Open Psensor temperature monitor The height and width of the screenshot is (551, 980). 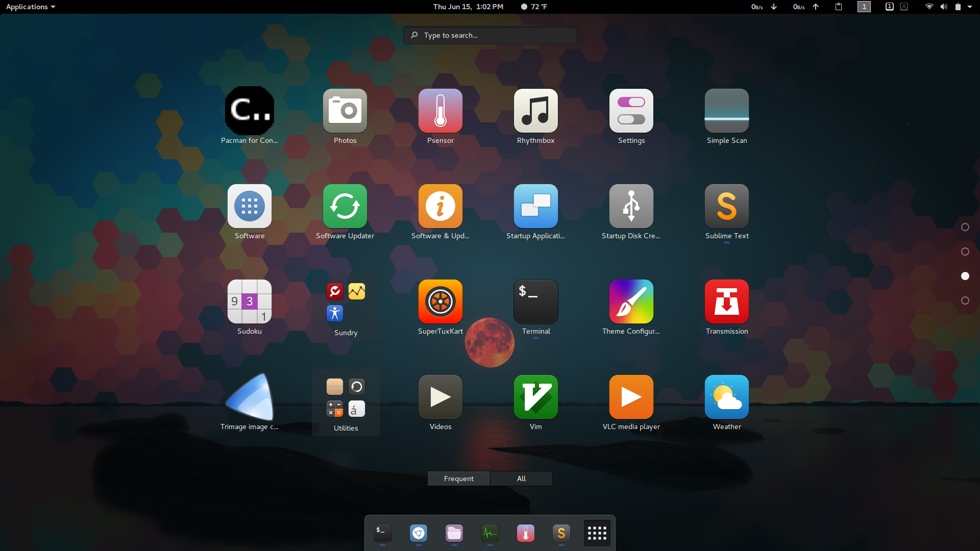pos(440,111)
